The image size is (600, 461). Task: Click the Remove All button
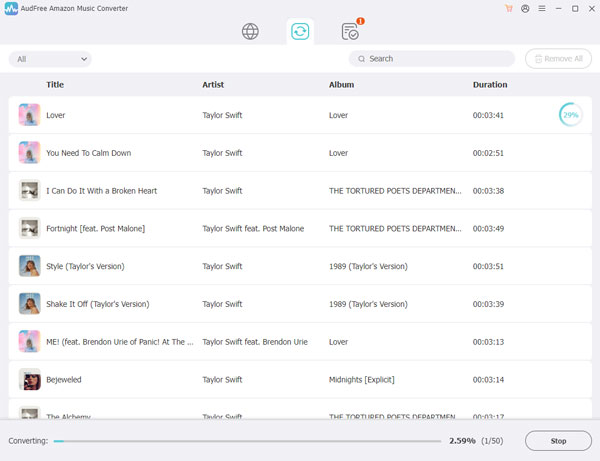pos(558,59)
